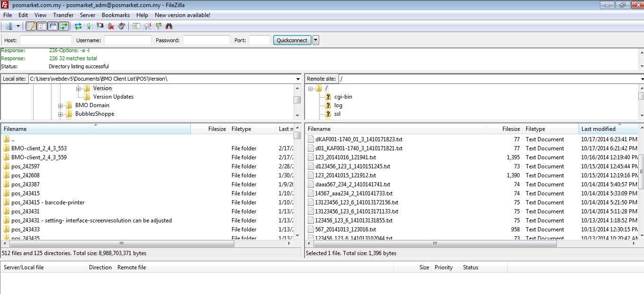
Task: Select the ssl remote folder
Action: (x=337, y=114)
